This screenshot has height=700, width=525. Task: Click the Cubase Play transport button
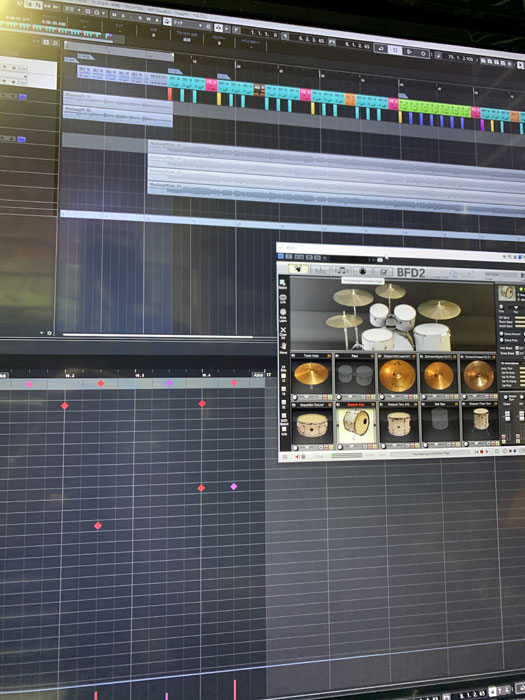click(409, 52)
